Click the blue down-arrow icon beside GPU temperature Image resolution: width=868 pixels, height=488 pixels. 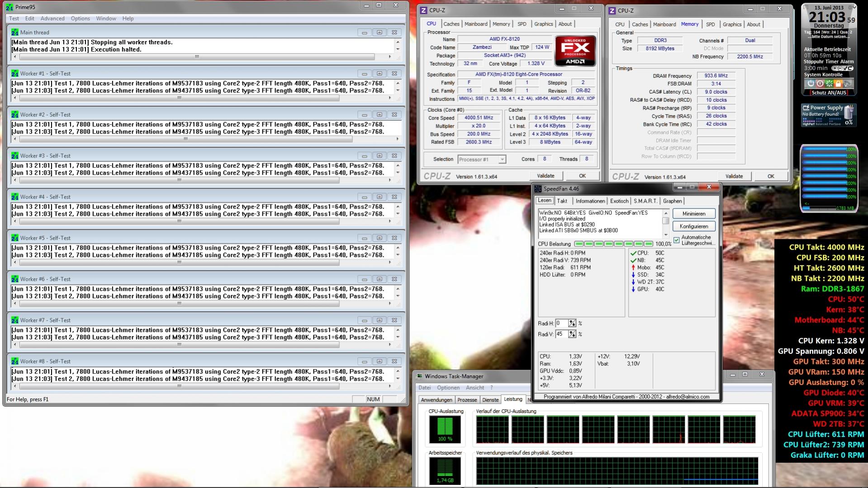pos(633,289)
